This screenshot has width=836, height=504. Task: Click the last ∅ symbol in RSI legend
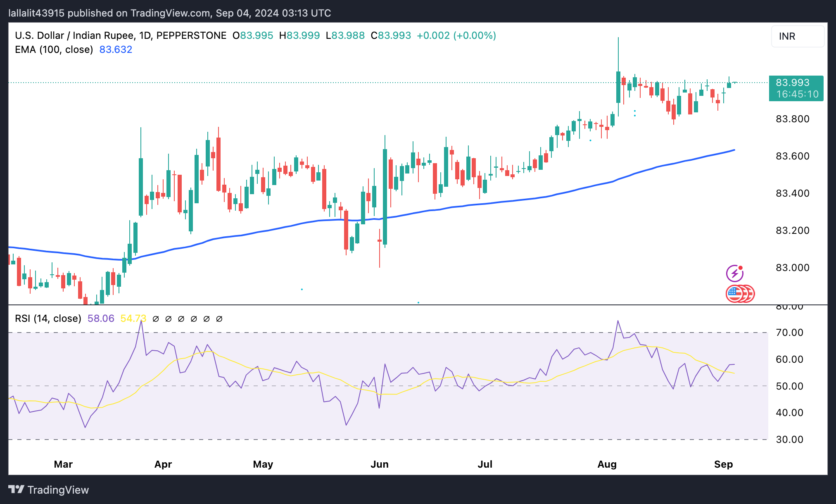pos(219,319)
